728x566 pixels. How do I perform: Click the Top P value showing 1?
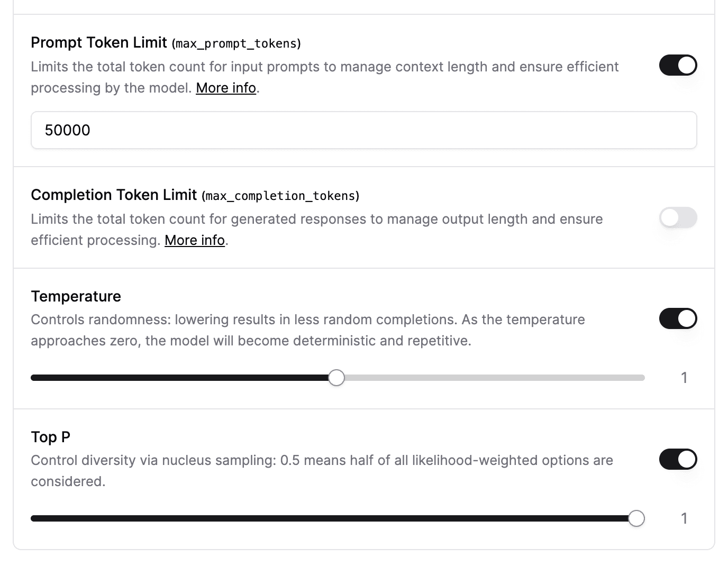684,518
